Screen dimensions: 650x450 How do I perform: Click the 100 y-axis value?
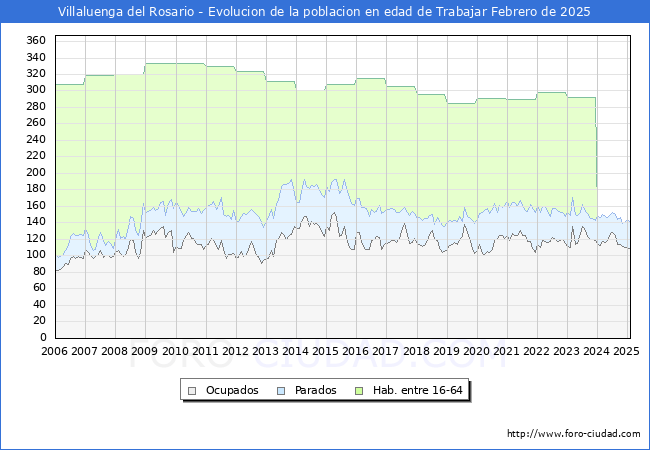click(x=36, y=254)
